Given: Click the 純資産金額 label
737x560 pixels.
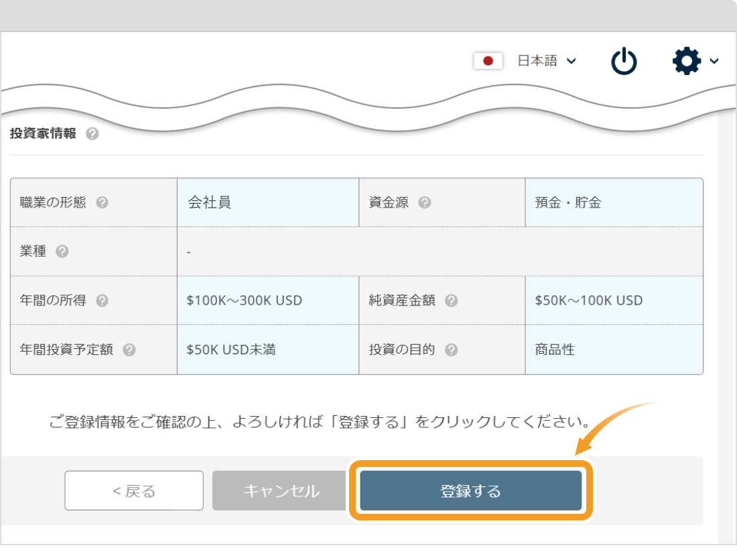Looking at the screenshot, I should point(402,300).
